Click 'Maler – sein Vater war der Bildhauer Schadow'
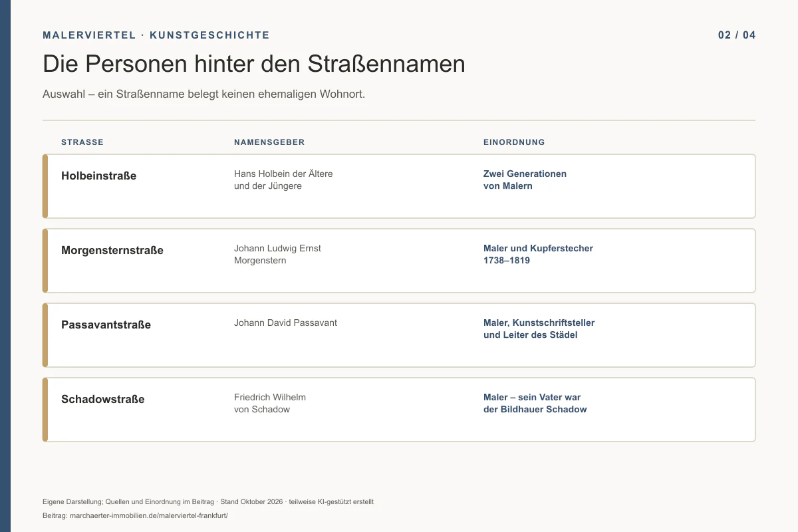Viewport: 798px width, 532px height. point(535,403)
